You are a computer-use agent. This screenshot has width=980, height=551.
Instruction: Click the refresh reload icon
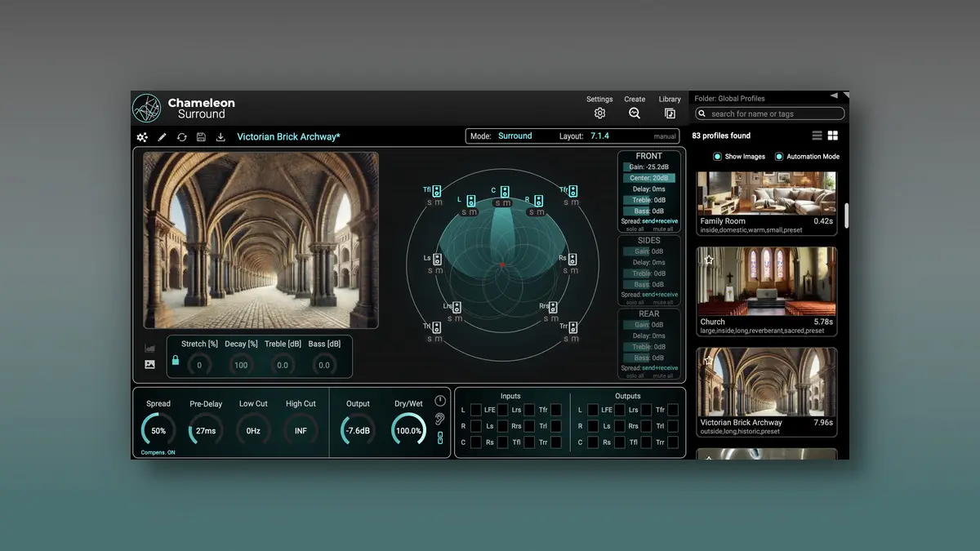(x=181, y=137)
